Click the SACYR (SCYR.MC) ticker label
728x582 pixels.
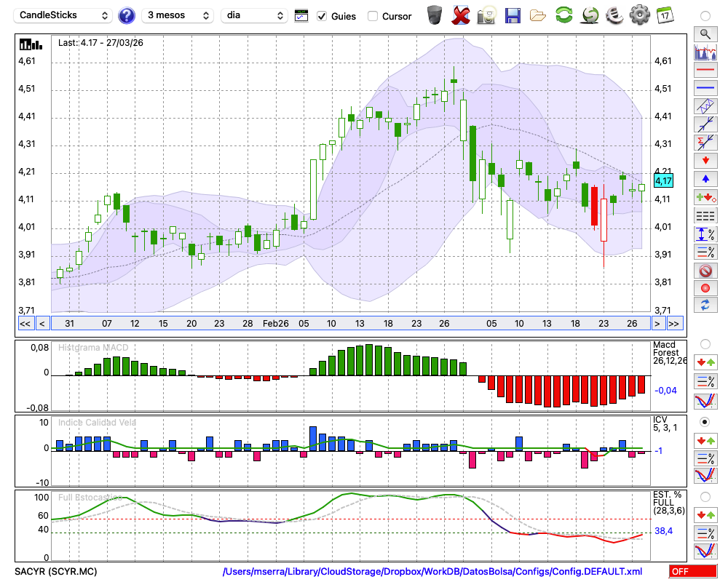[x=56, y=571]
